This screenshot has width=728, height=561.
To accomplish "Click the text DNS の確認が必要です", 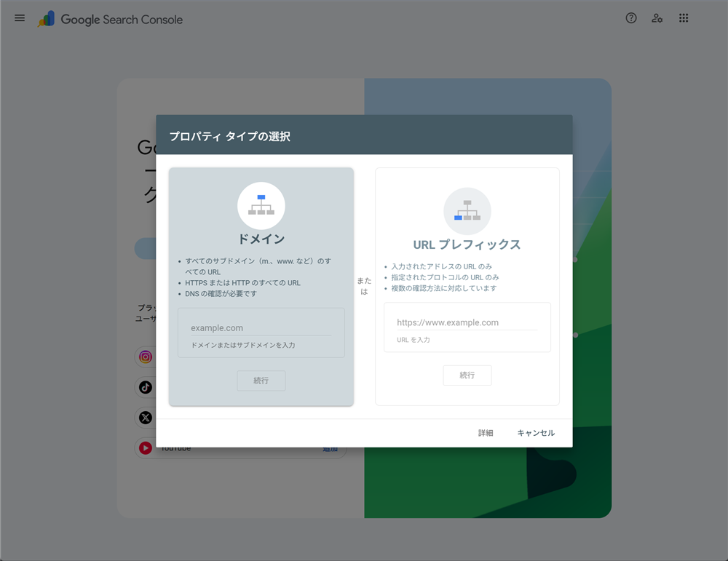I will click(221, 294).
